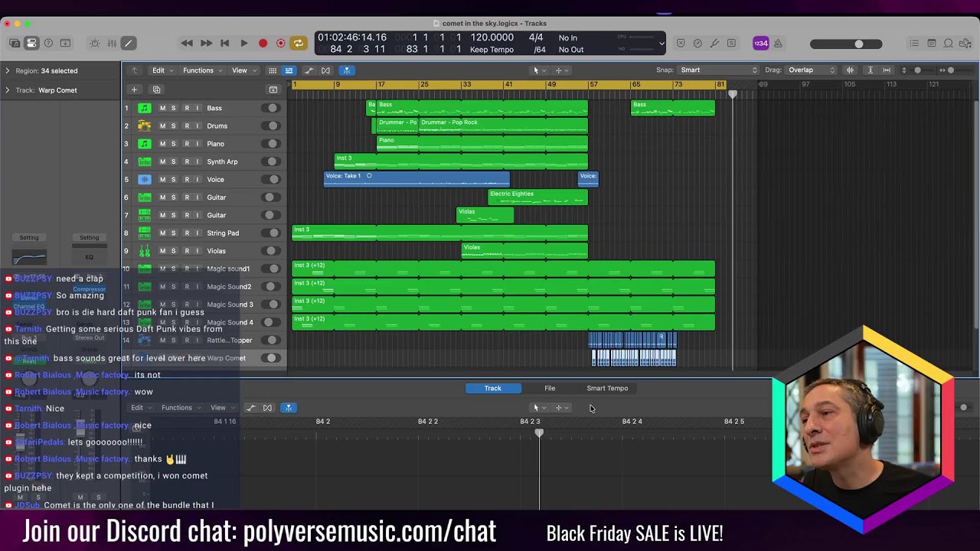Screen dimensions: 980x551
Task: Toggle the Inspector panel icon
Action: [31, 44]
